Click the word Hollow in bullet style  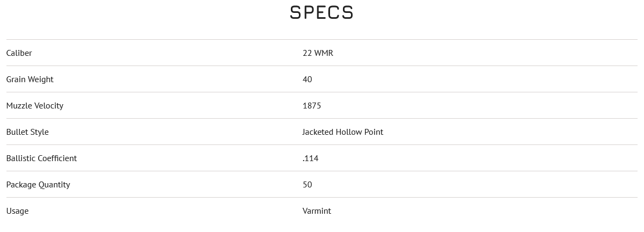(x=349, y=132)
